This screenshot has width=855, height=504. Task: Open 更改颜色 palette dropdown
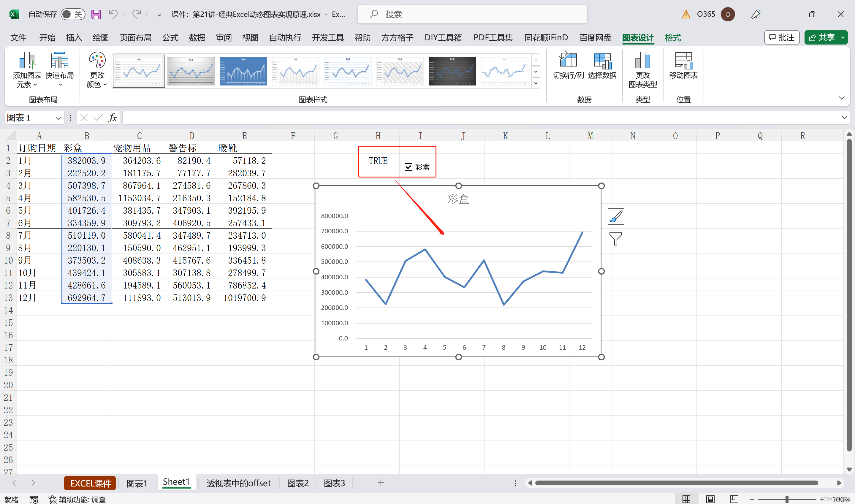(97, 70)
